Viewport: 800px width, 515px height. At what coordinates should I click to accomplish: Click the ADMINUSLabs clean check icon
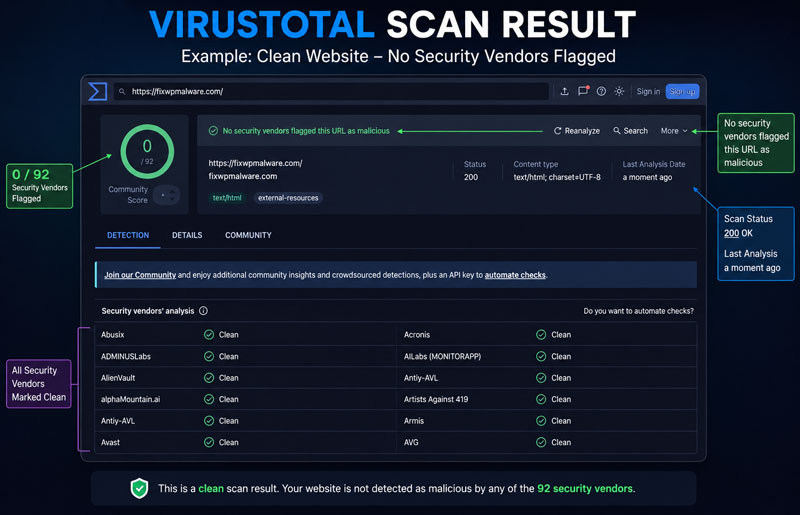click(209, 356)
